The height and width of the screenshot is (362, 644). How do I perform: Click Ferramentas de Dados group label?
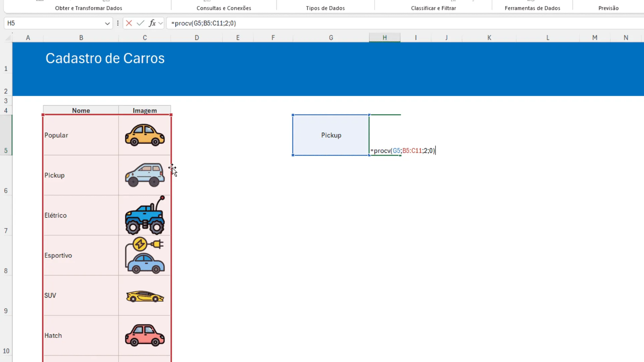pyautogui.click(x=532, y=8)
